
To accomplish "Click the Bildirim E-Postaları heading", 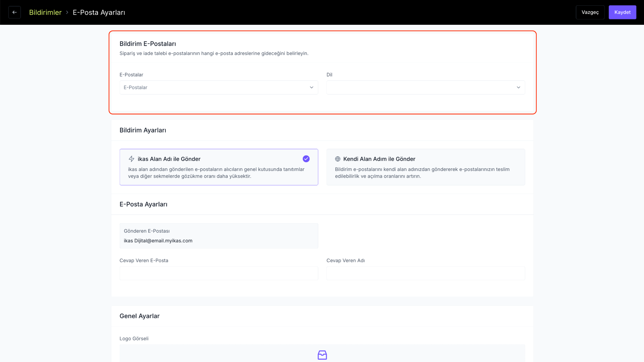I will click(148, 44).
